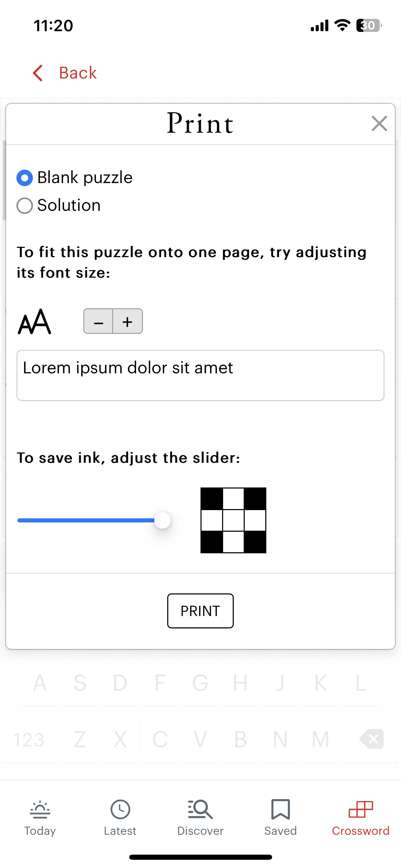Viewport: 401px width, 868px height.
Task: Open the Discover search icon
Action: (x=200, y=810)
